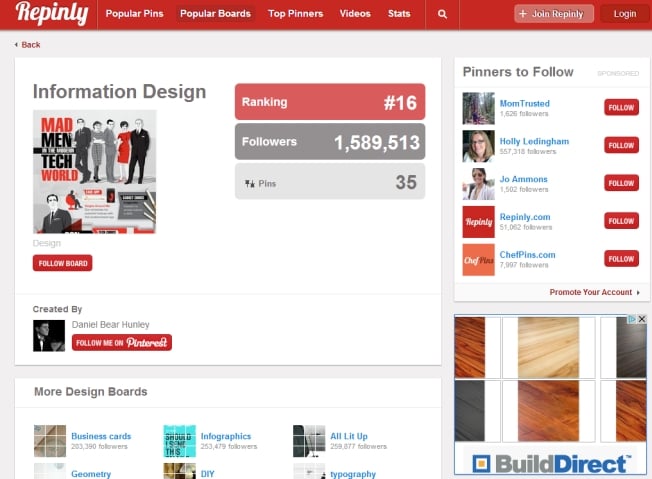The image size is (652, 479).
Task: Click the Infographics board thumbnail
Action: (x=180, y=441)
